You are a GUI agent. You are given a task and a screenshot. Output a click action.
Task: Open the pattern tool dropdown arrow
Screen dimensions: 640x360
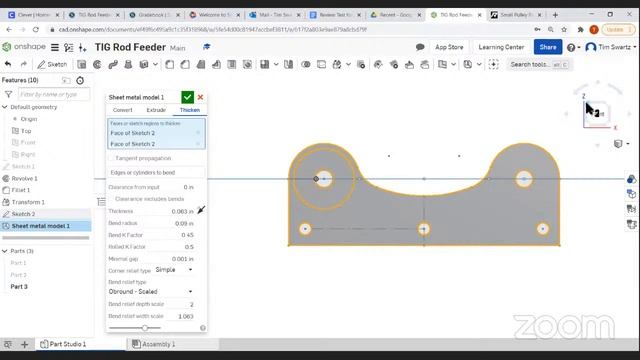coord(276,64)
